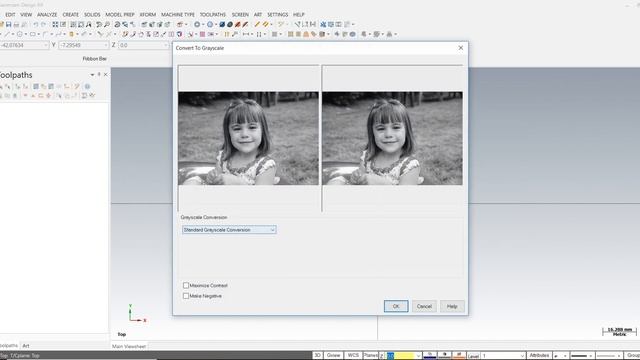Enable the Make Negative checkbox
The width and height of the screenshot is (640, 360).
pos(186,296)
